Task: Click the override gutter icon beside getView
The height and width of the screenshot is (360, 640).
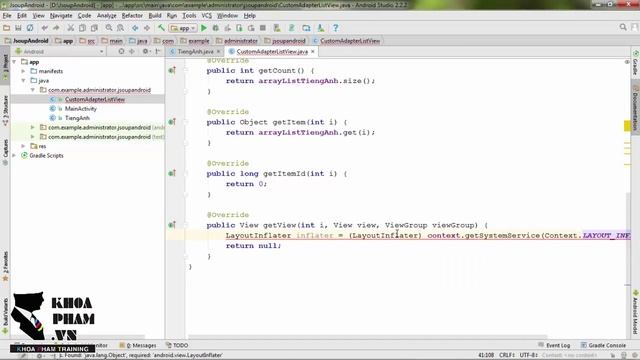Action: [172, 224]
